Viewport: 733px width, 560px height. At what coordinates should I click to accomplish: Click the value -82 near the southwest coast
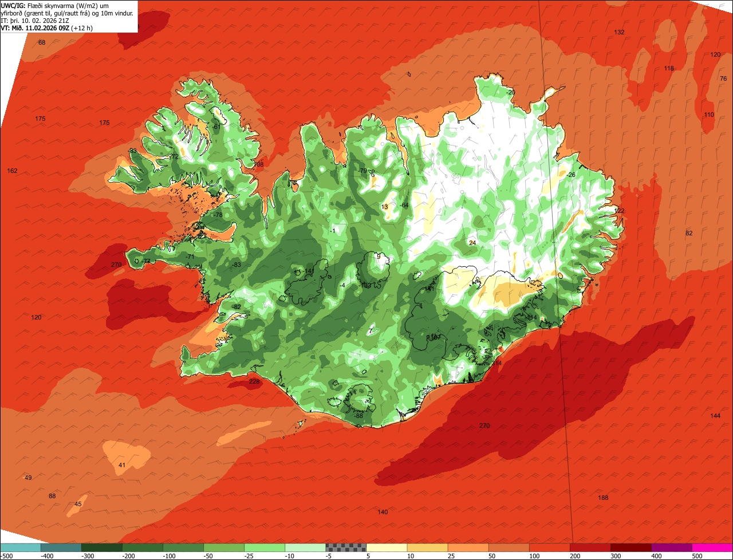point(236,307)
